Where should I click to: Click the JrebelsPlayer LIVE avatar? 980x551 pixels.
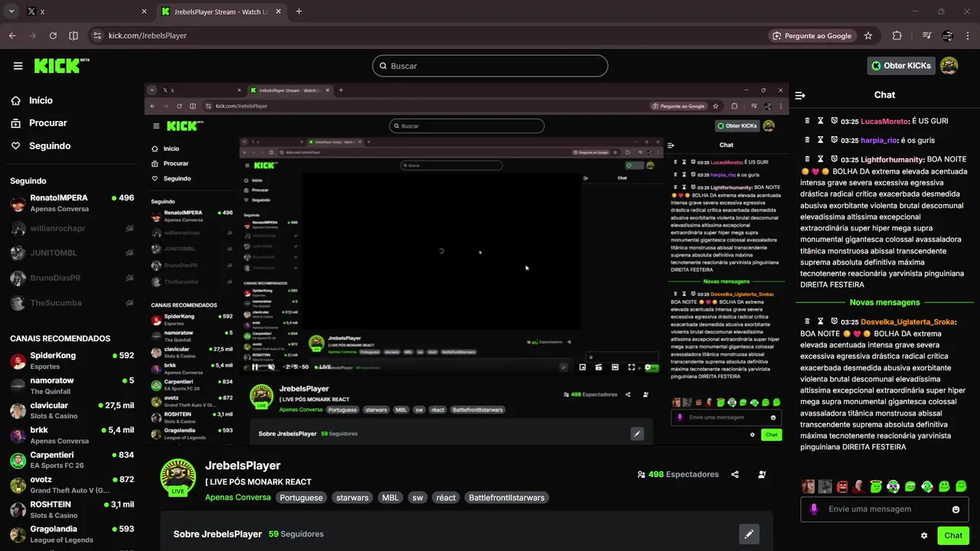[178, 478]
